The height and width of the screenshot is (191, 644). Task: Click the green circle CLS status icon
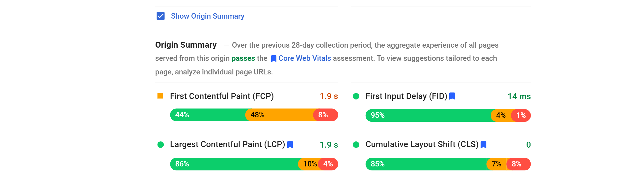click(356, 144)
